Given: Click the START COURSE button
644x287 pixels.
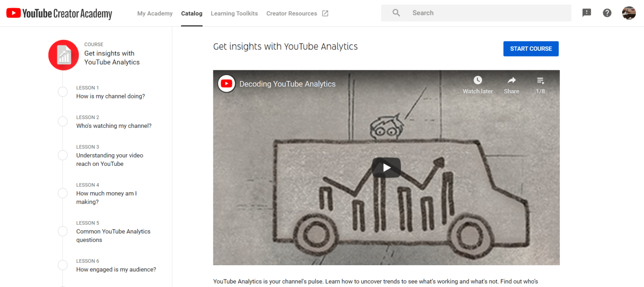Looking at the screenshot, I should click(x=531, y=49).
